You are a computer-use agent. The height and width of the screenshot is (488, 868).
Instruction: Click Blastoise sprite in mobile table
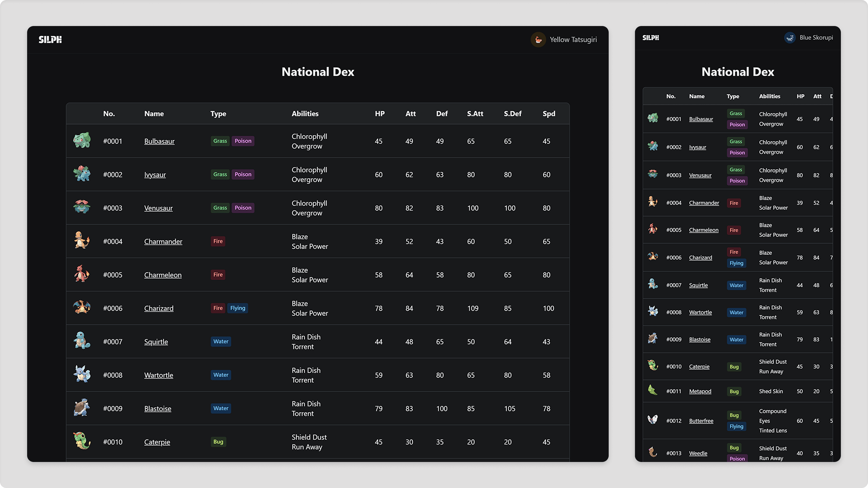[653, 338]
